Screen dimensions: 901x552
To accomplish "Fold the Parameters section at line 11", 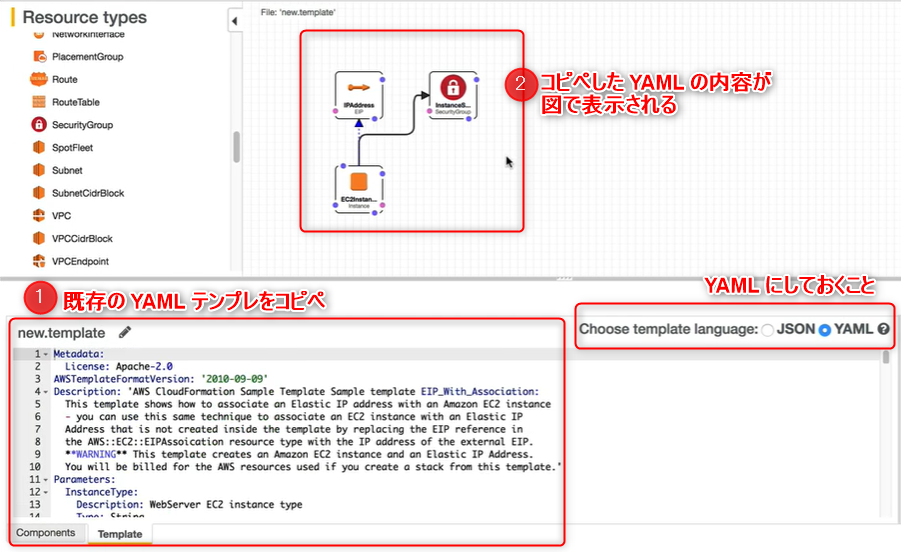I will pos(46,480).
